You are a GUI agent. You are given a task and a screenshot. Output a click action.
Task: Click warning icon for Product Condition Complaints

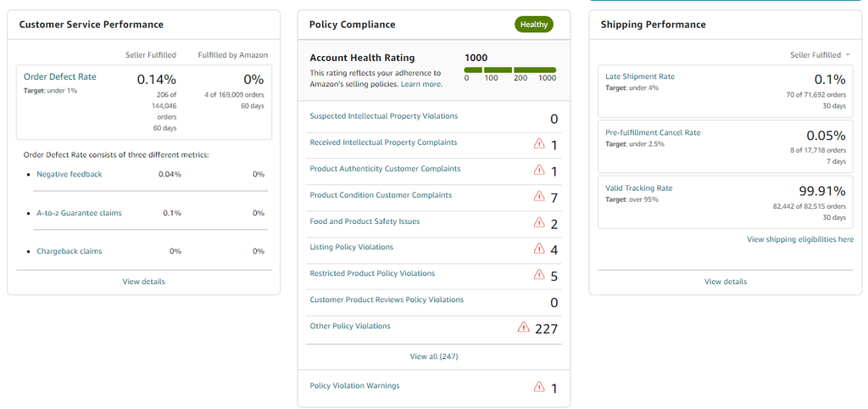click(x=539, y=197)
